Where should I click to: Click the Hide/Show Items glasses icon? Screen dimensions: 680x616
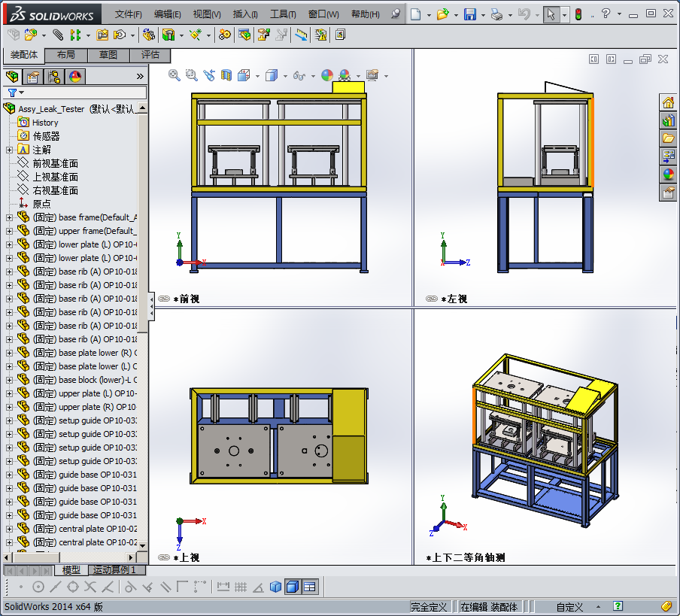click(299, 75)
